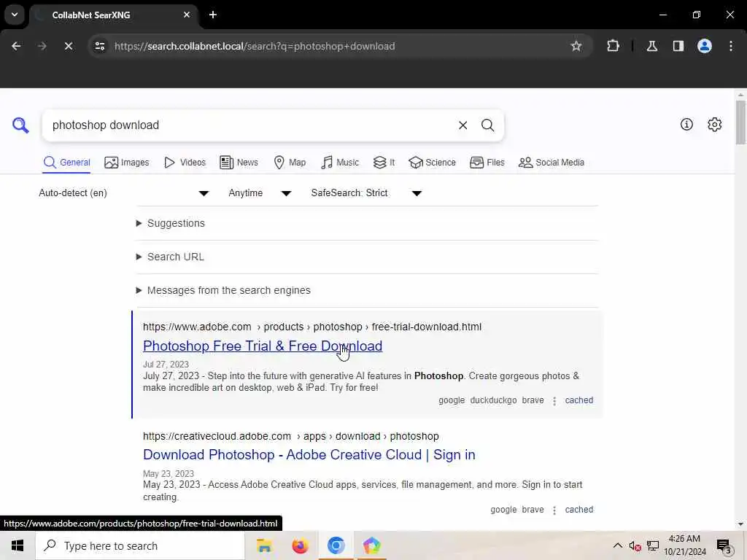Open Windows Start menu
747x560 pixels.
tap(18, 545)
